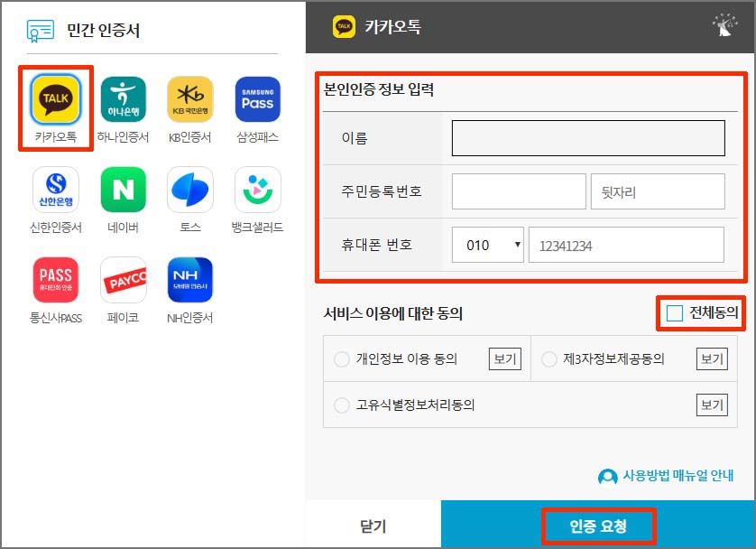756x549 pixels.
Task: Click the 인증 요청 request button
Action: 598,526
